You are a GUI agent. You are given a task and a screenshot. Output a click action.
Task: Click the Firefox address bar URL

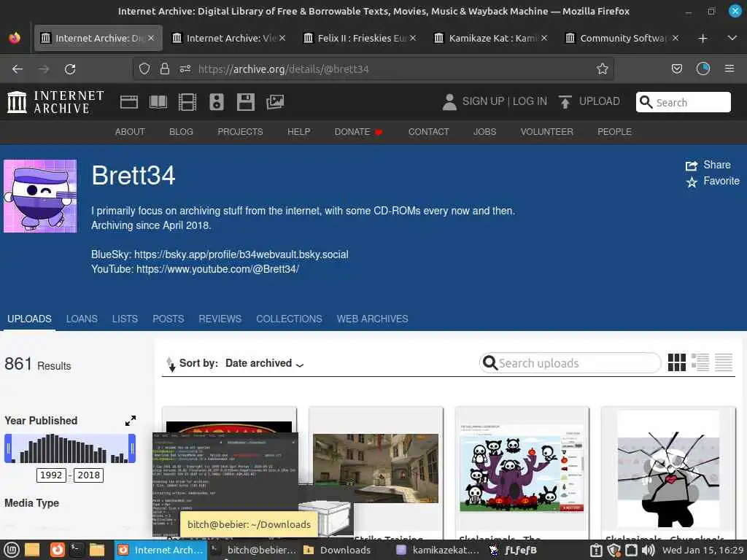pyautogui.click(x=284, y=69)
